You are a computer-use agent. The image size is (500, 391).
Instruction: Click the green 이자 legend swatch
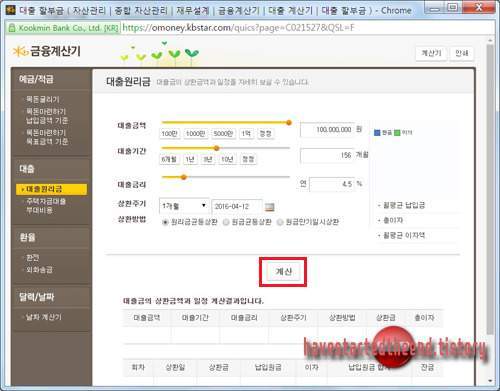click(x=397, y=133)
